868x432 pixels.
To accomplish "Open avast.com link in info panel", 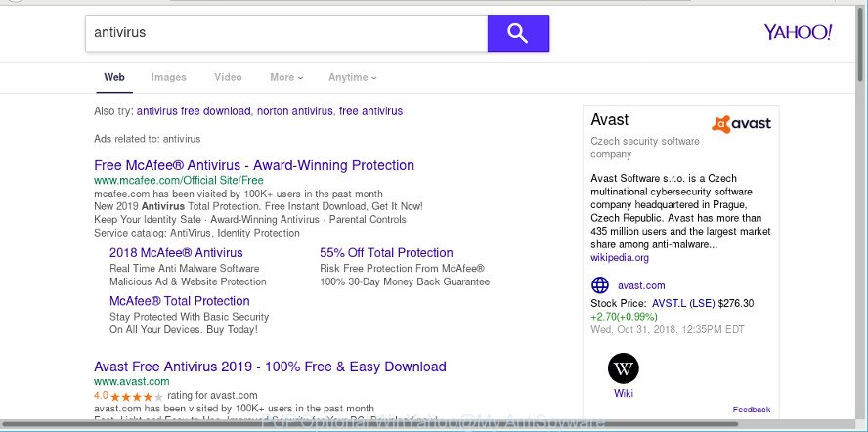I will pos(641,285).
